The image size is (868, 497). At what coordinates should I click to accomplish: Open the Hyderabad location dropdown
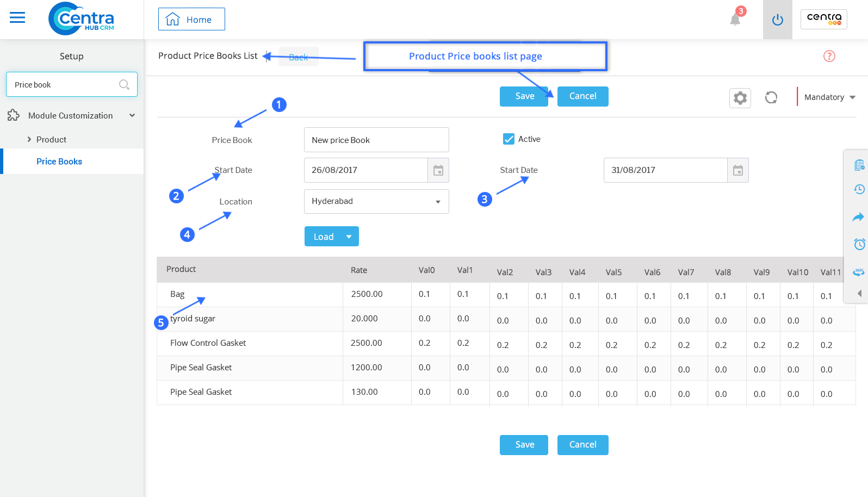[376, 201]
